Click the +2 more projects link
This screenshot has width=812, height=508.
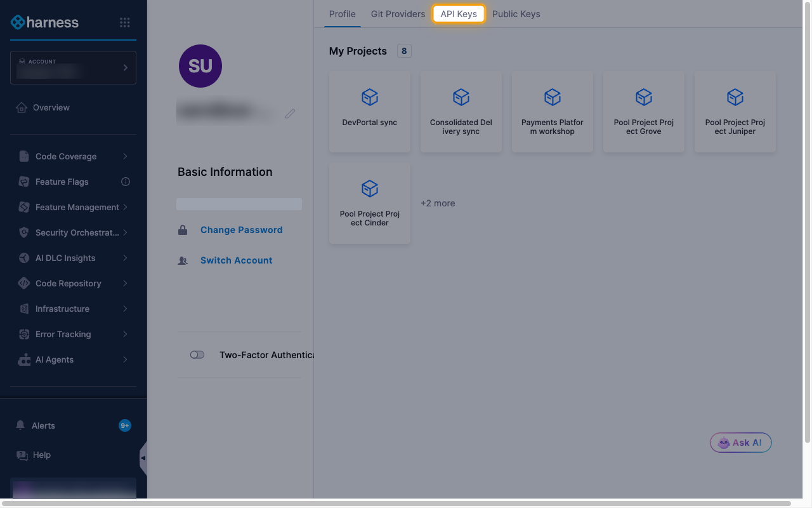(x=438, y=203)
